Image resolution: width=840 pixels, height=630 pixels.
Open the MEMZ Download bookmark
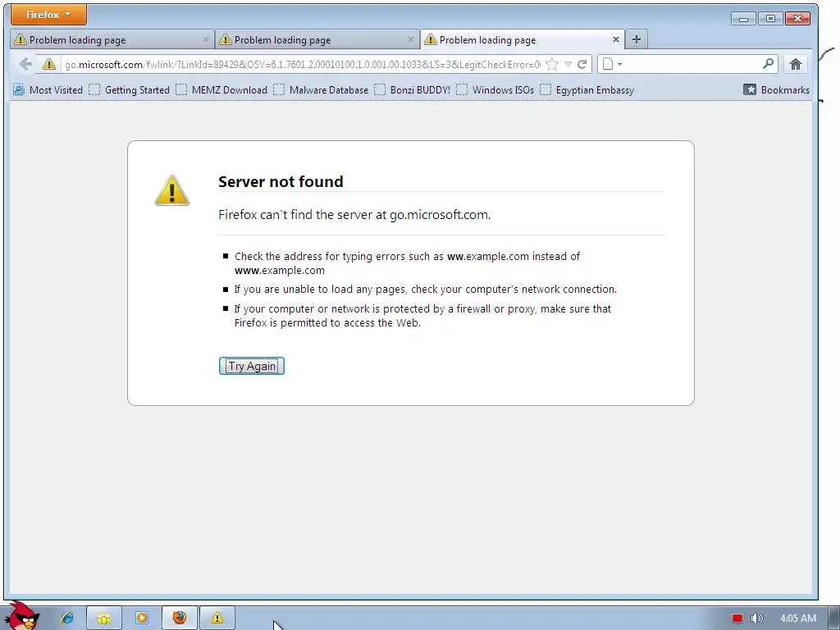[221, 90]
